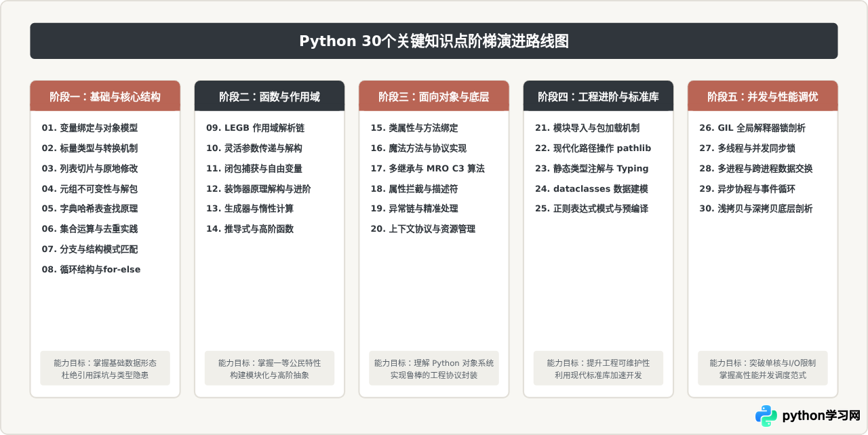Click item '24. dataclasses 数据建模'

(x=591, y=188)
